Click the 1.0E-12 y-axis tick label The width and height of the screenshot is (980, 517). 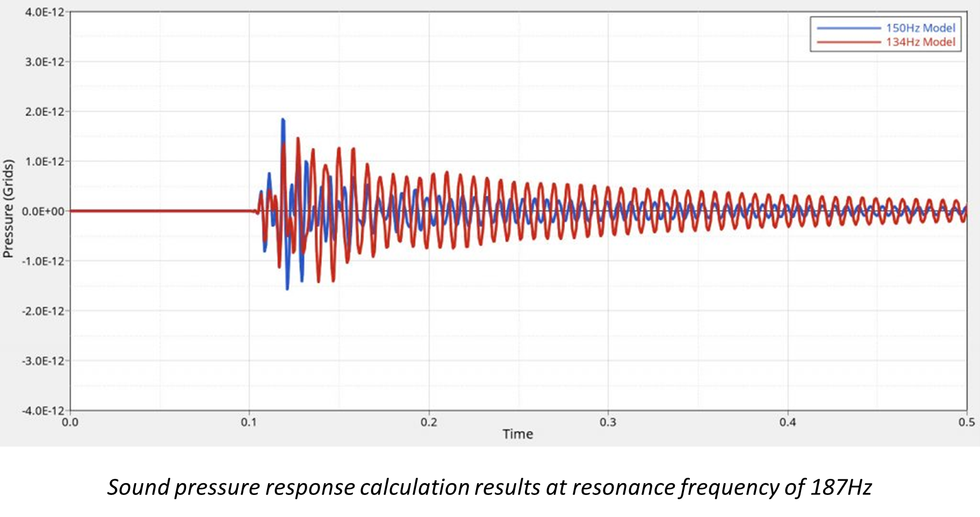point(45,162)
